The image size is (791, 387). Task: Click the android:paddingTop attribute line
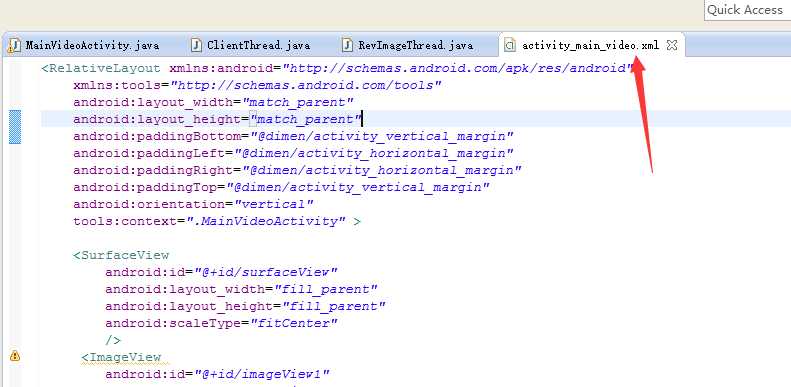pyautogui.click(x=281, y=187)
